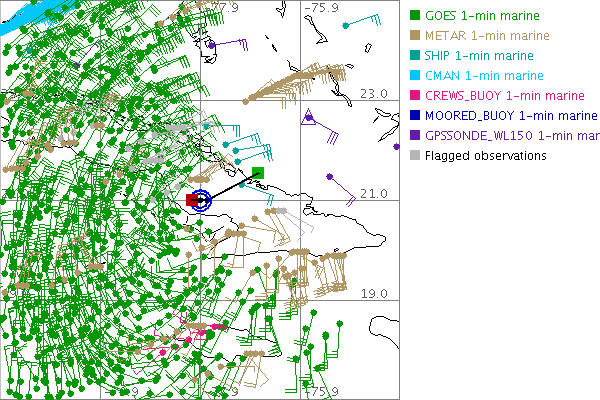Click the 23.0 latitude label
Viewport: 600px width, 400px height.
[x=373, y=93]
